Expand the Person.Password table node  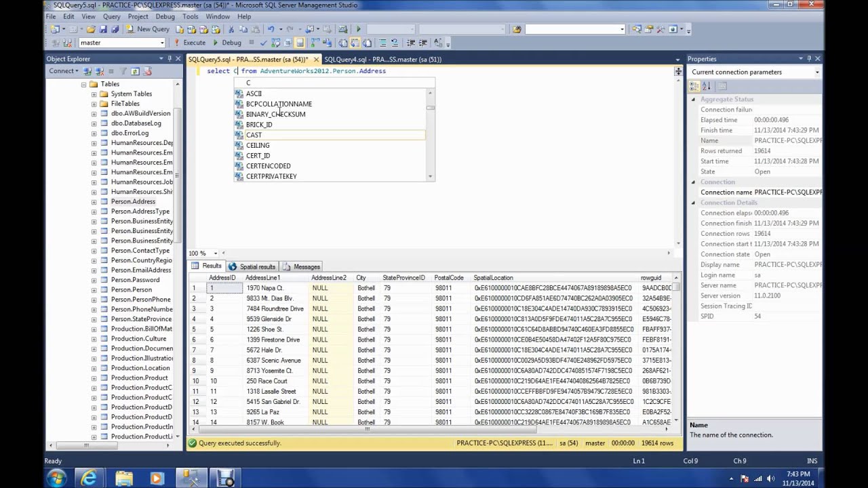click(94, 280)
